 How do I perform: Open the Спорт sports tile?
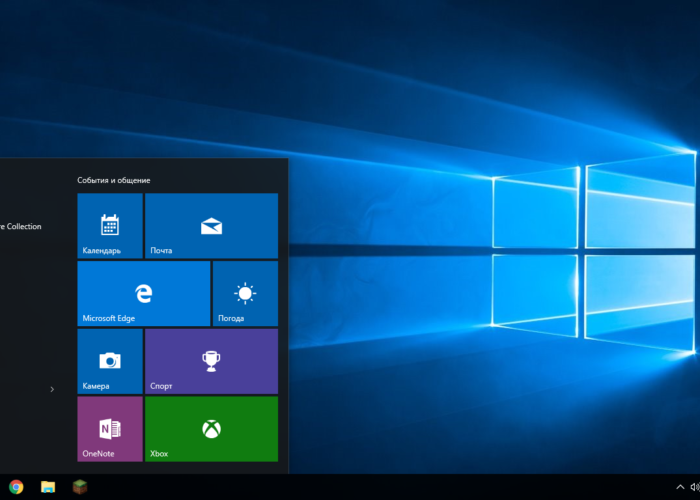[211, 361]
